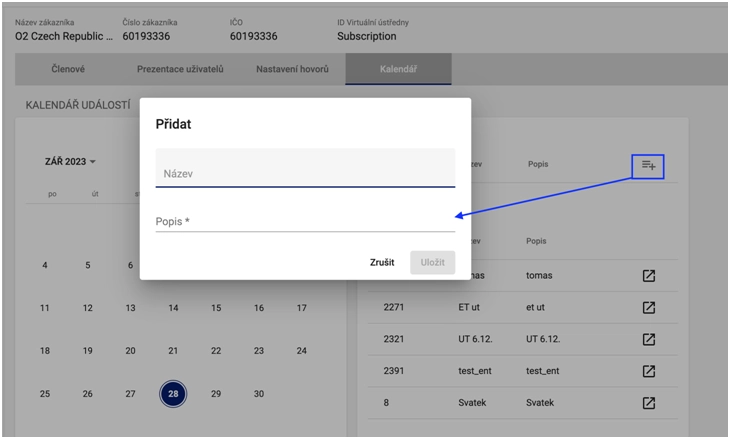Open the tomas row edit icon
730x439 pixels.
coord(648,276)
